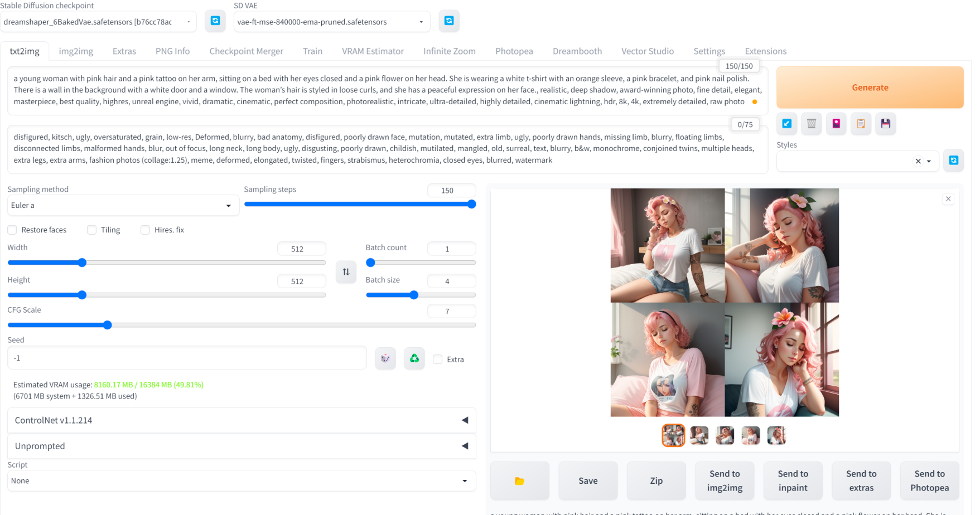Viewport: 980px width, 515px height.
Task: Reuse last seed with the recycle icon
Action: (414, 358)
